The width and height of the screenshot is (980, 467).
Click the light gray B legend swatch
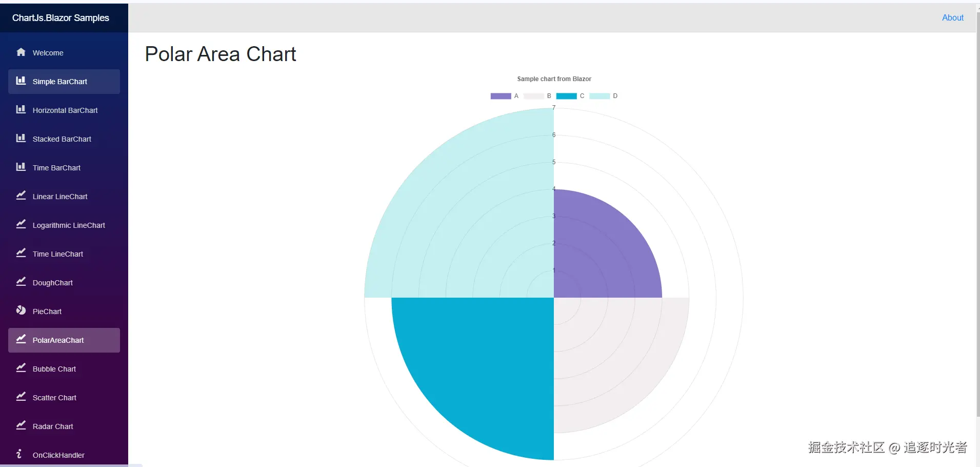pos(533,96)
